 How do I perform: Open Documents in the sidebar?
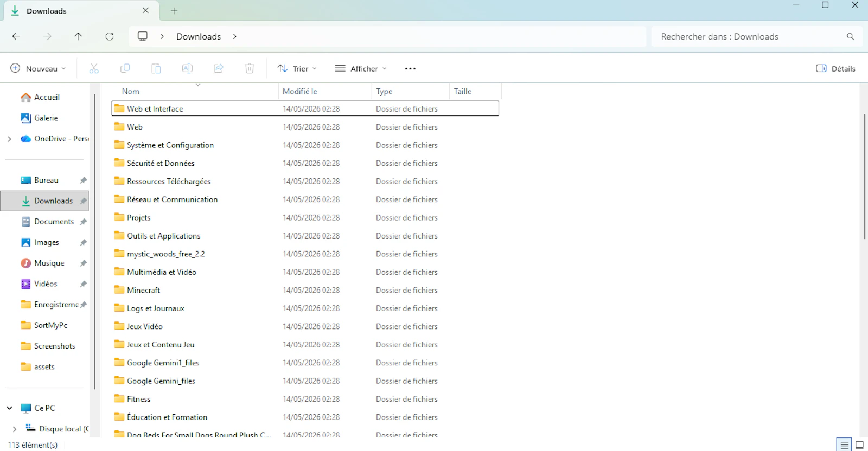[54, 222]
